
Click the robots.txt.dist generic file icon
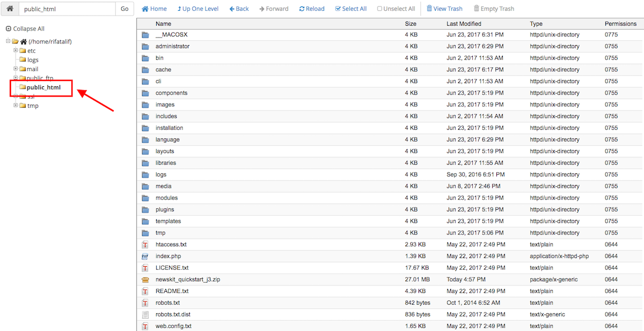[145, 314]
